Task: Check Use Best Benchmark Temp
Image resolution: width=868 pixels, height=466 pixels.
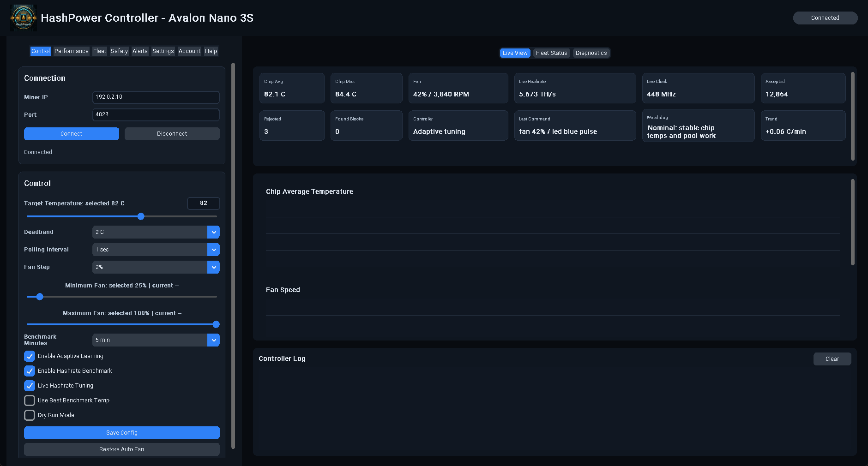Action: pos(30,400)
